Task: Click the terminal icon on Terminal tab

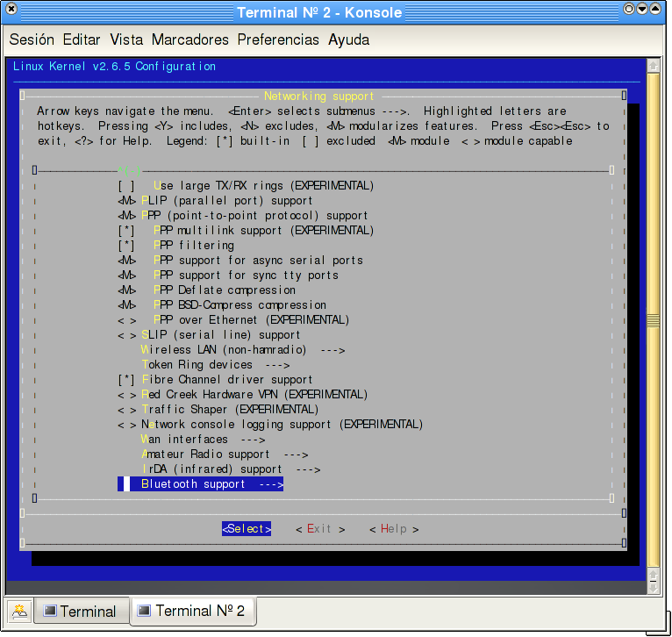Action: coord(50,611)
